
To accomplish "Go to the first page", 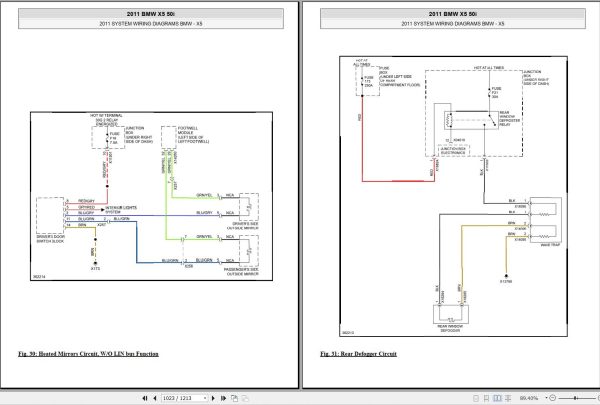I will 145,398.
